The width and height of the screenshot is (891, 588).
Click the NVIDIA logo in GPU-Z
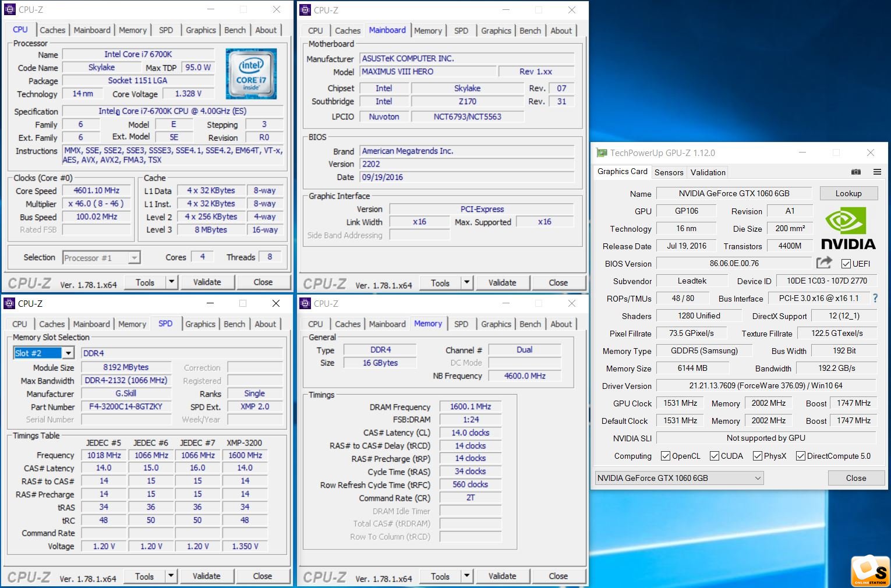848,229
